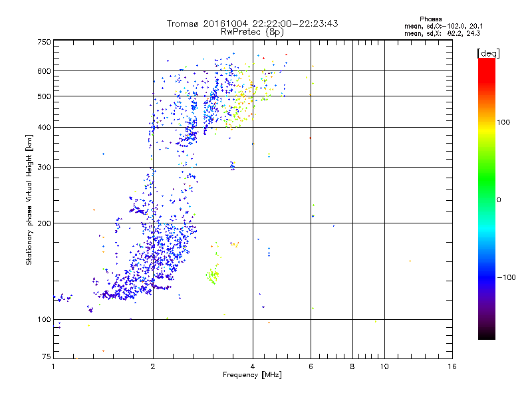The height and width of the screenshot is (399, 532).
Task: Click the y-axis label "Stationary phase Virtual Height [km]"
Action: 29,199
